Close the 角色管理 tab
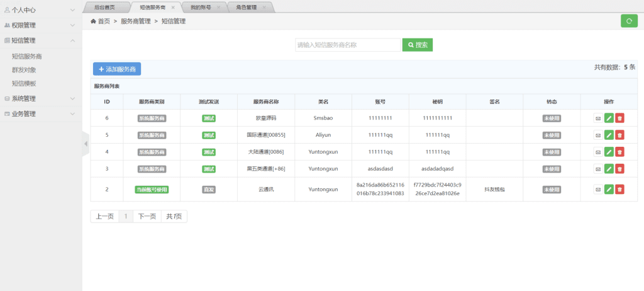Screen dimensions: 644x291 coord(264,8)
